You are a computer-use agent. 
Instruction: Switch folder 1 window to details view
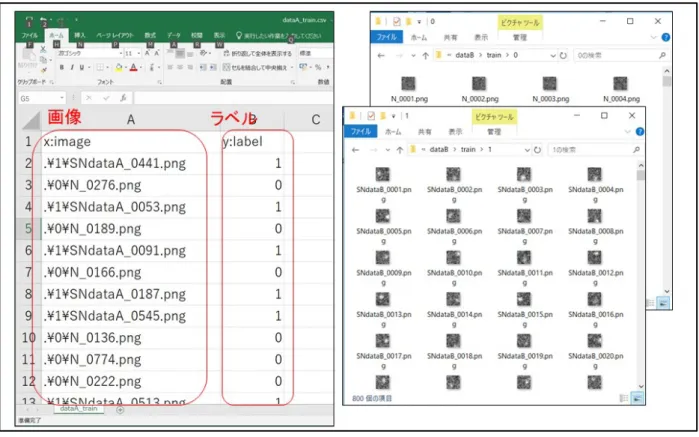click(x=624, y=398)
